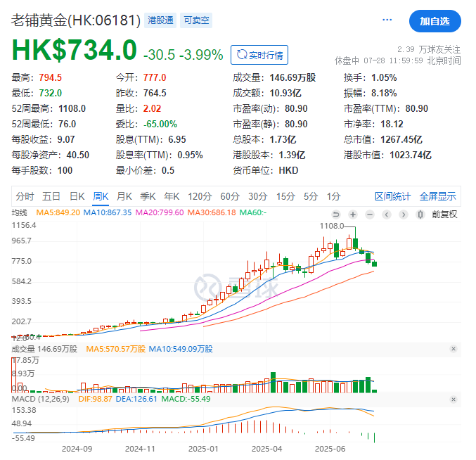Screen dimensions: 476x460
Task: Click the 加自选 add-to-watchlist button
Action: 435,21
